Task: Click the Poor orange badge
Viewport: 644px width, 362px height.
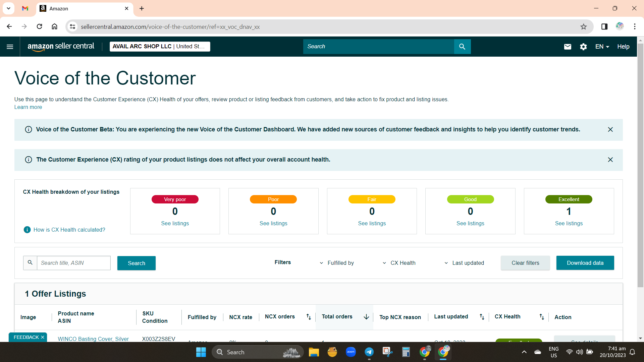Action: 273,199
